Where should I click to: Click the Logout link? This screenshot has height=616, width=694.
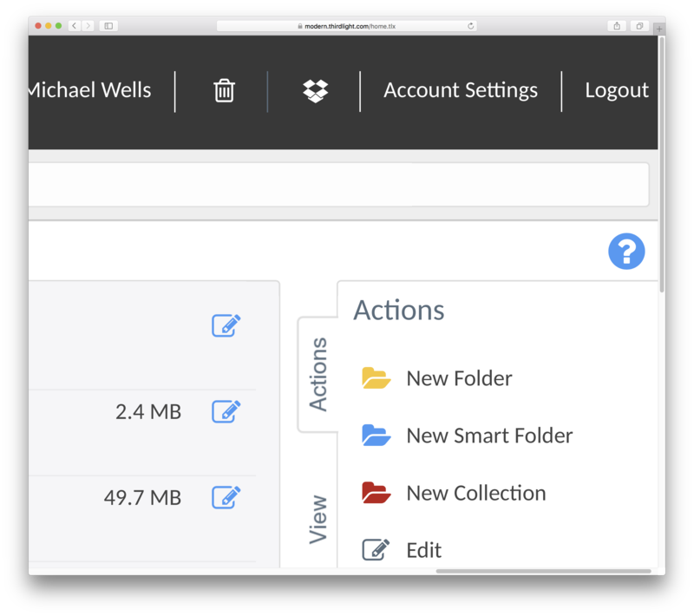tap(617, 90)
